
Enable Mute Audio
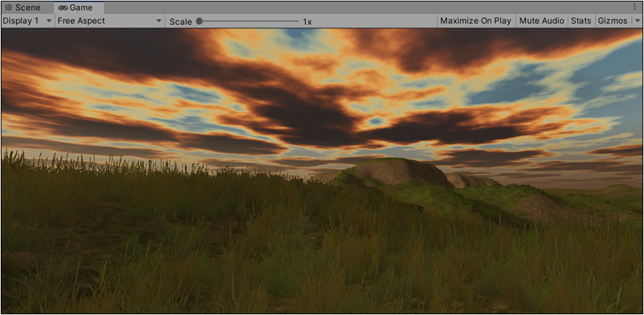[542, 21]
